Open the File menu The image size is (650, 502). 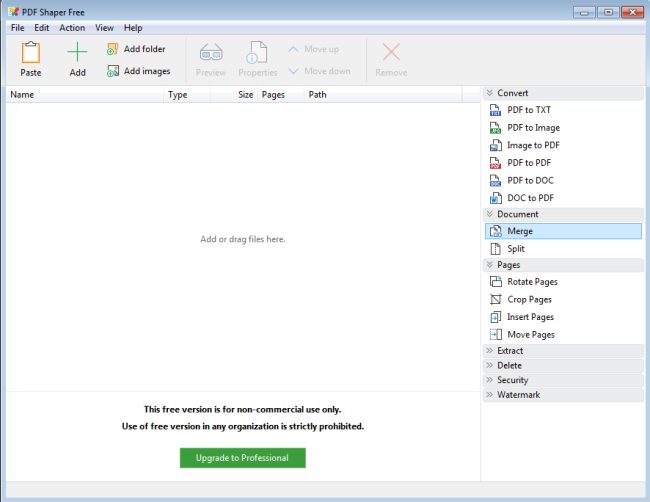[x=17, y=28]
